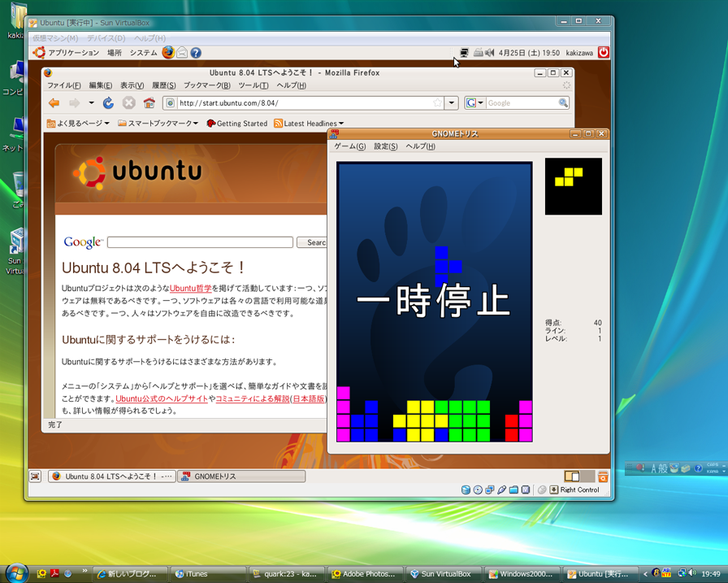Click the hard disk indicator in VirtualBox status bar
Image resolution: width=728 pixels, height=583 pixels.
(x=466, y=489)
